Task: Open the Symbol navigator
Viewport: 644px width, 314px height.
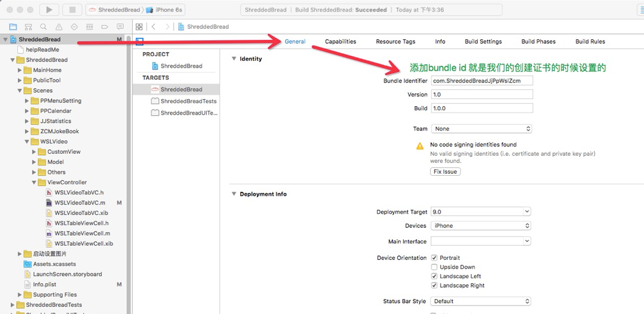Action: 28,26
